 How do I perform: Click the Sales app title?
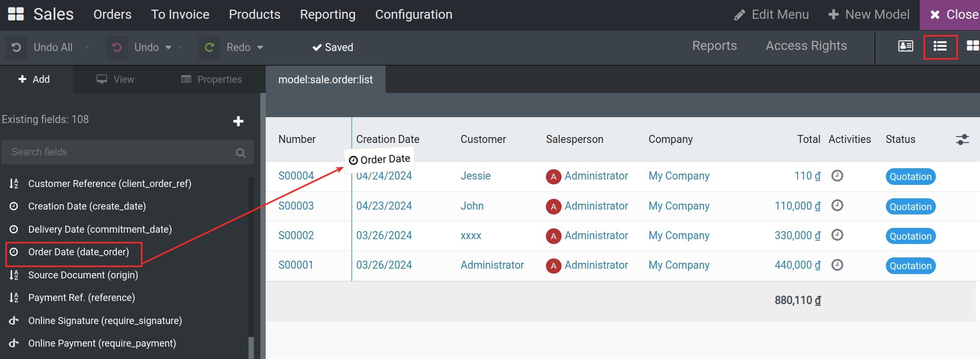point(53,14)
